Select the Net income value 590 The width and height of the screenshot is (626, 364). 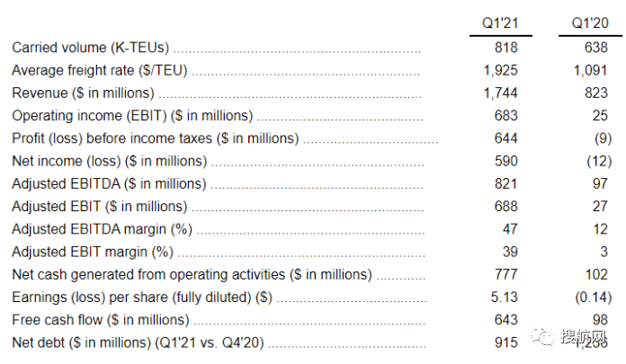(506, 161)
